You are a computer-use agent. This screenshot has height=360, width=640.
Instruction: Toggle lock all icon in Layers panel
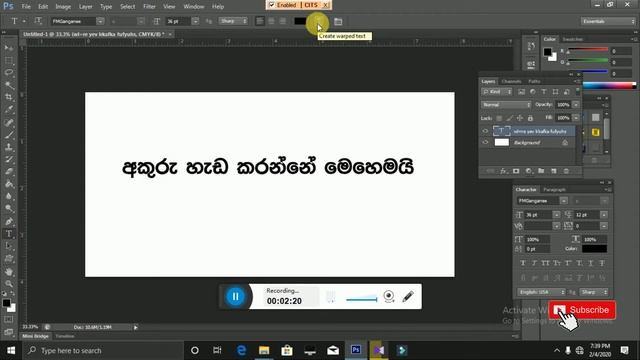coord(530,118)
